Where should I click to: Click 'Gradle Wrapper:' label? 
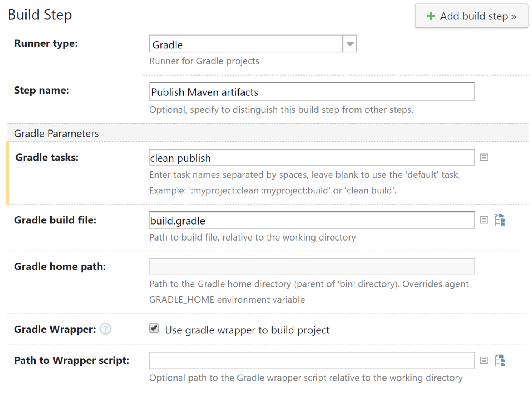pos(55,329)
